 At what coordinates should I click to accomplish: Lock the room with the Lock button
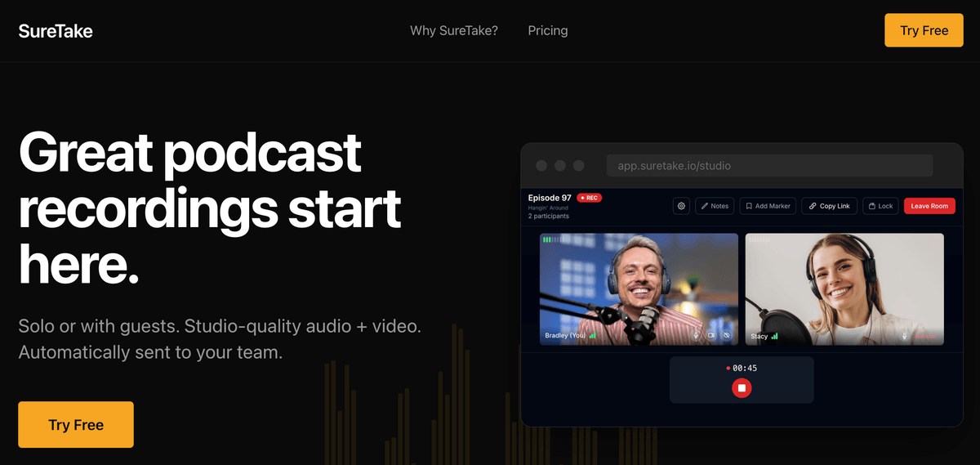(x=880, y=206)
